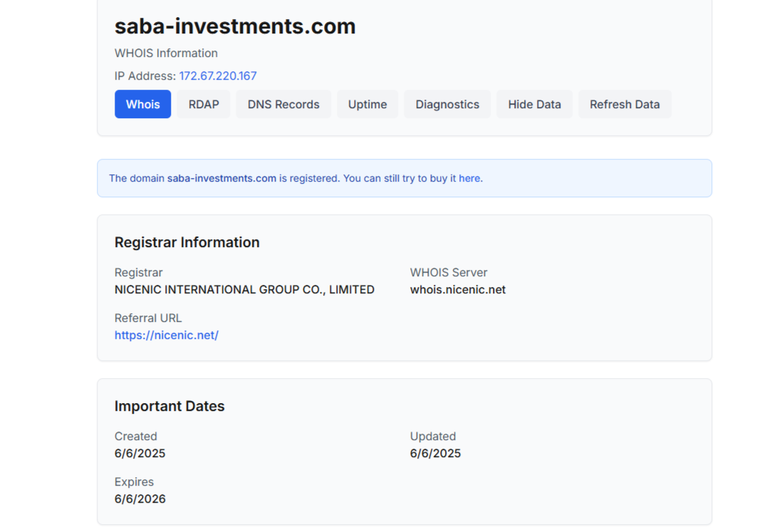Viewport: 762px width, 532px height.
Task: Click the saba-investments.com page heading
Action: click(235, 26)
